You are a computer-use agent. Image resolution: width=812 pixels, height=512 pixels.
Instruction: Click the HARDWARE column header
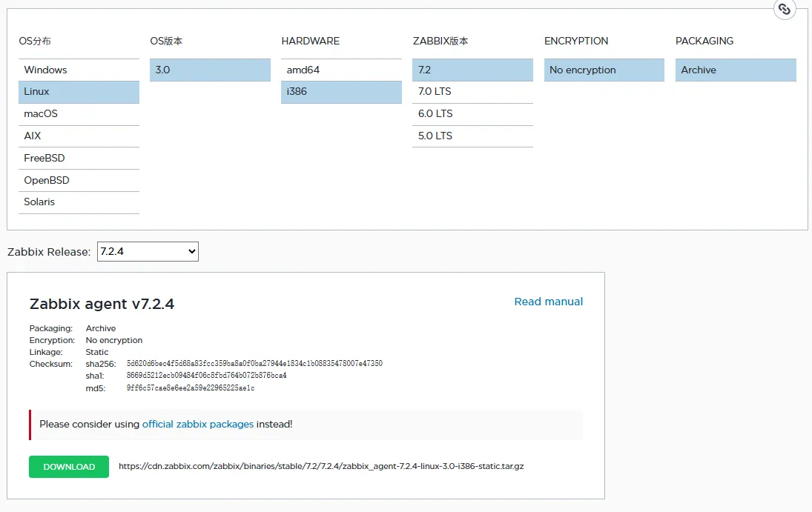[x=310, y=41]
